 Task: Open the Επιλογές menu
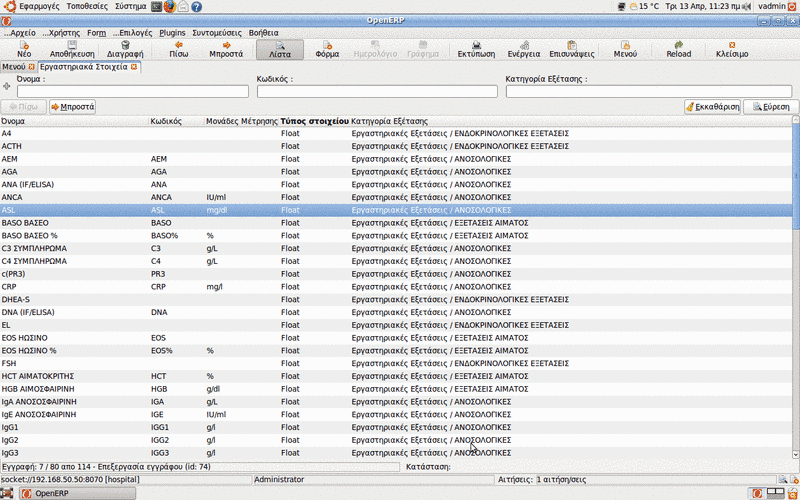click(x=133, y=33)
